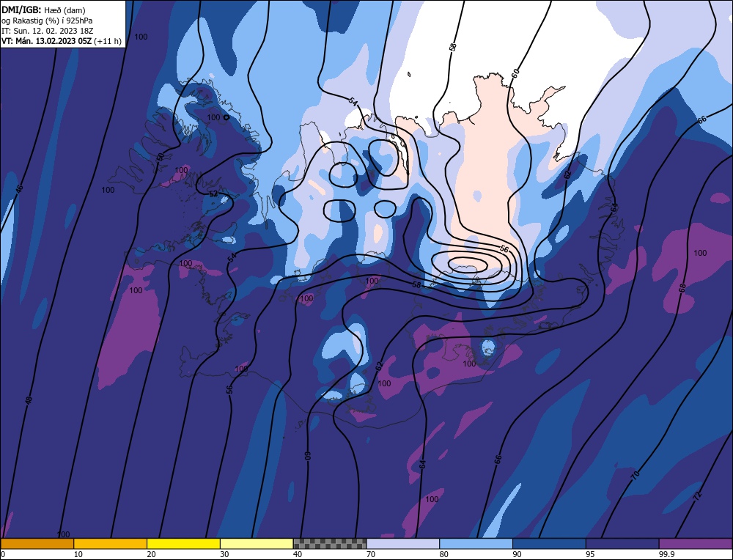Click the legend tick label '20'
Screen dimensions: 733x560
point(151,554)
